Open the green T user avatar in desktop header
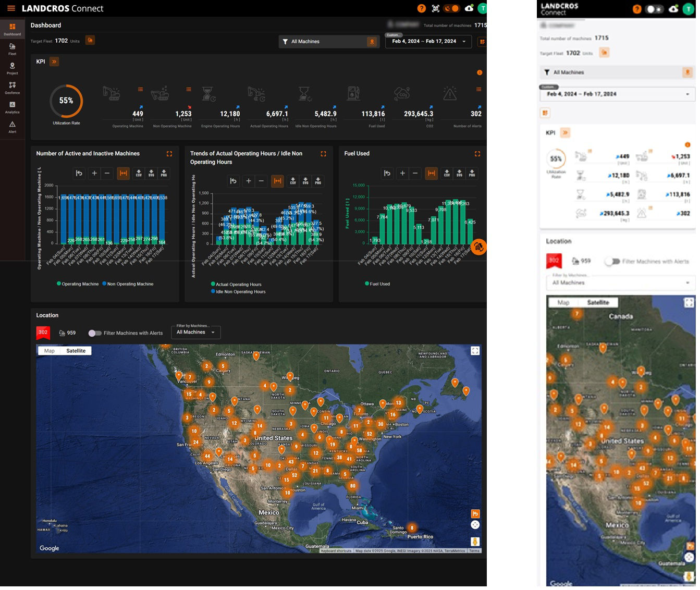The image size is (700, 590). point(483,8)
